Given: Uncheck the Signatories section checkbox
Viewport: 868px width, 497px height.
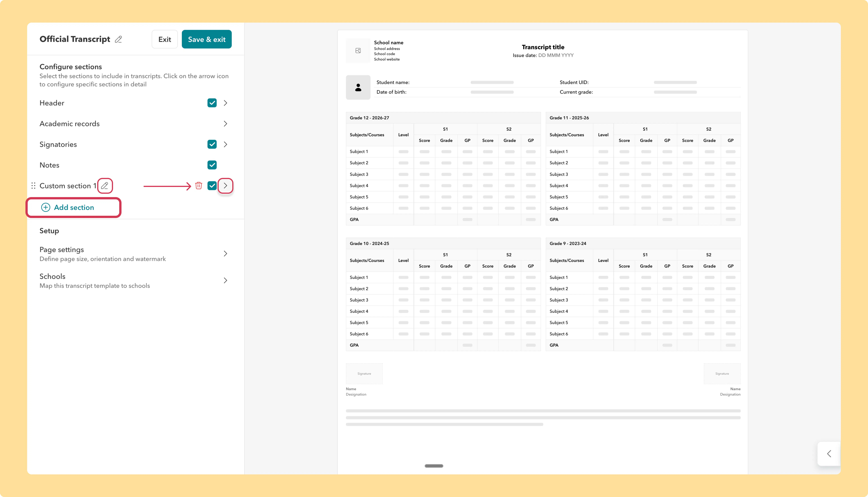Looking at the screenshot, I should (212, 144).
